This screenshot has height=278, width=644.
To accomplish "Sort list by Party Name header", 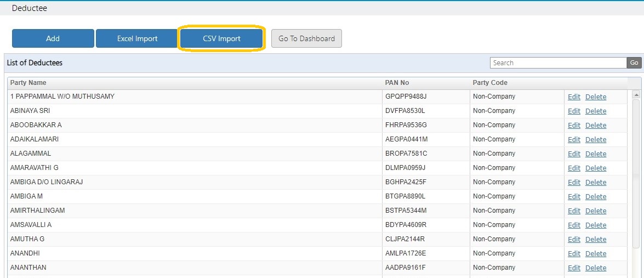I will pos(29,83).
